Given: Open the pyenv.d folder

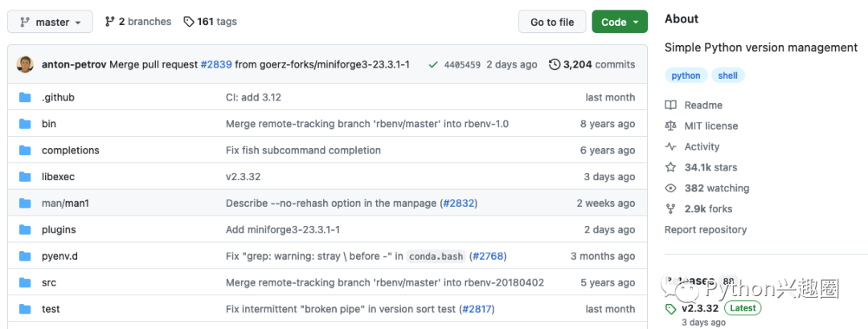Looking at the screenshot, I should pyautogui.click(x=59, y=256).
